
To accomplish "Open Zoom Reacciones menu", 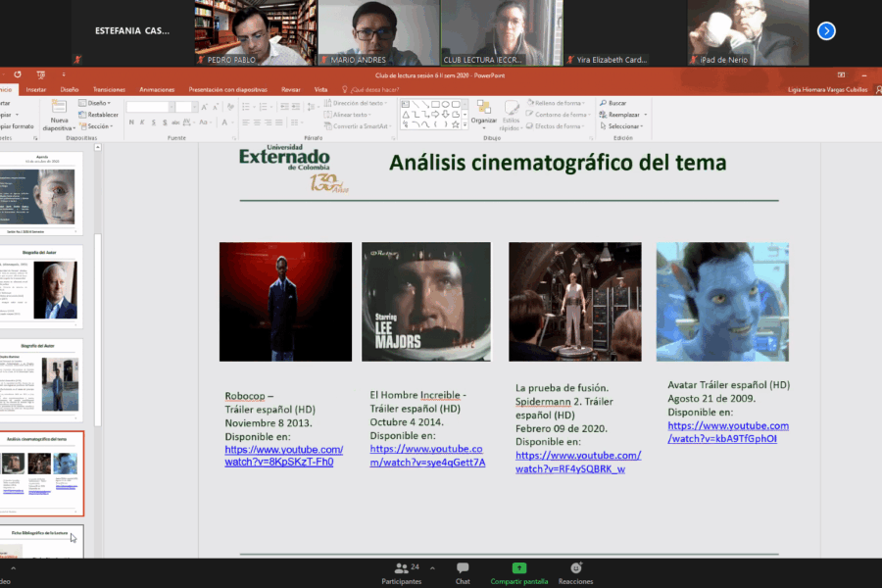I will (575, 573).
